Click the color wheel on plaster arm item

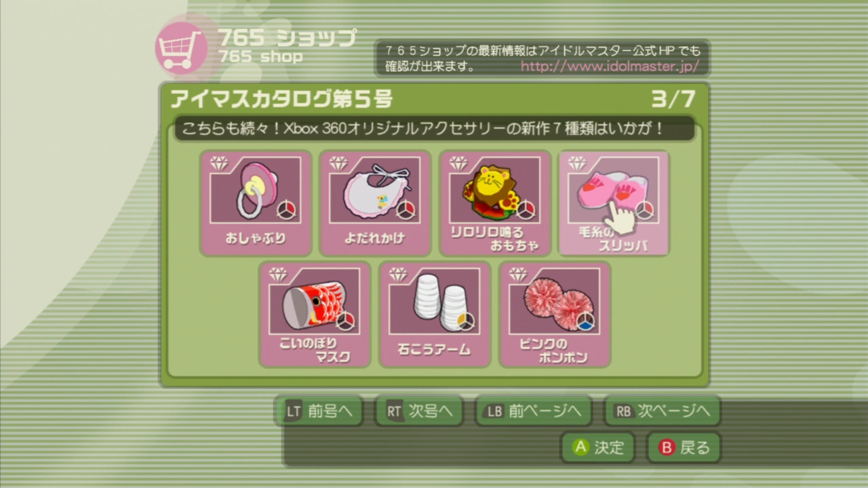[x=465, y=322]
